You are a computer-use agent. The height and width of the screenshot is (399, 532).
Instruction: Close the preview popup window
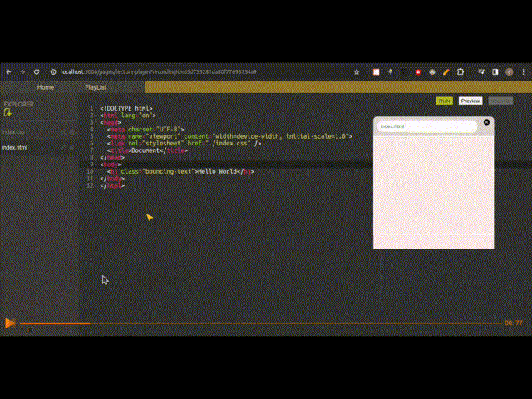486,122
